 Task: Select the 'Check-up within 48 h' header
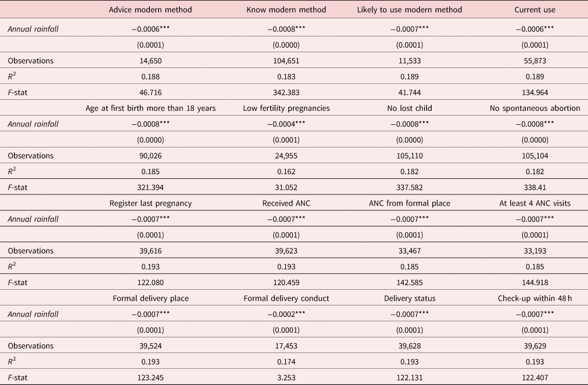tap(535, 298)
